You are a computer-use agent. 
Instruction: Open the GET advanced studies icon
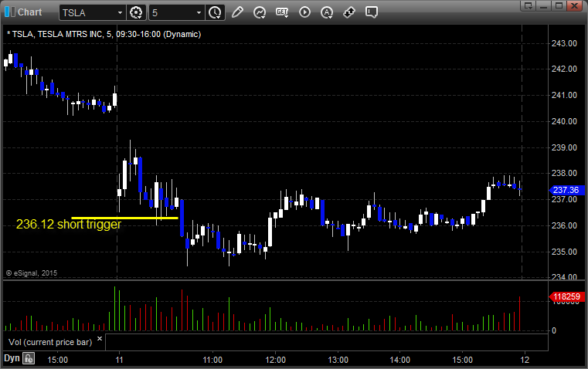tap(282, 12)
